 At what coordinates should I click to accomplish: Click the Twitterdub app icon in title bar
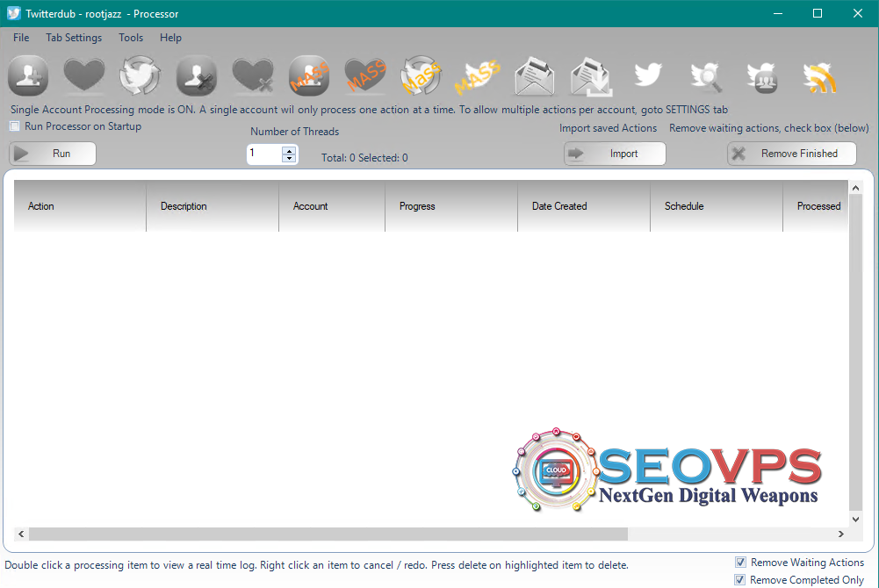coord(14,13)
